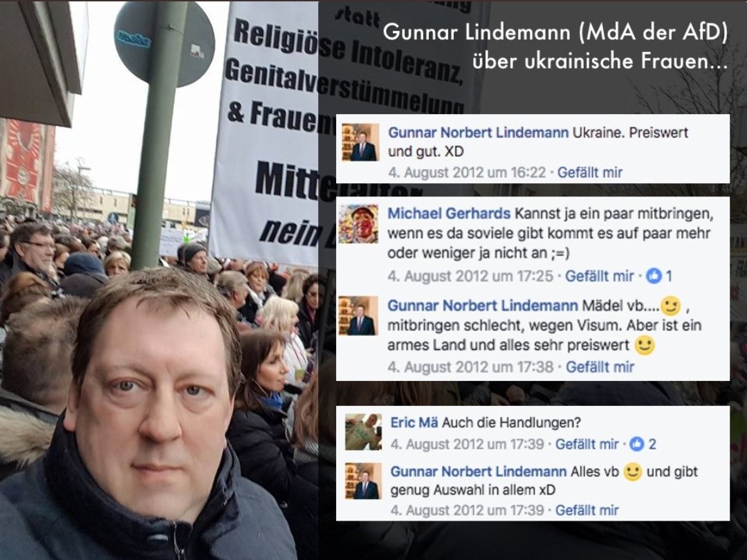Click 'Gefällt mir' under the 17:38 comment
This screenshot has height=560, width=747.
600,366
